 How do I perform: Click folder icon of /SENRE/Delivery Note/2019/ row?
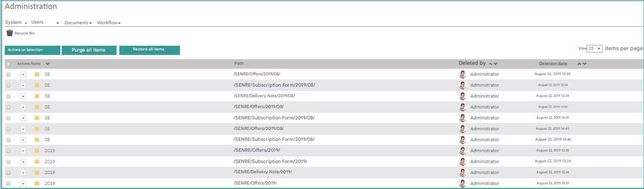click(x=37, y=172)
